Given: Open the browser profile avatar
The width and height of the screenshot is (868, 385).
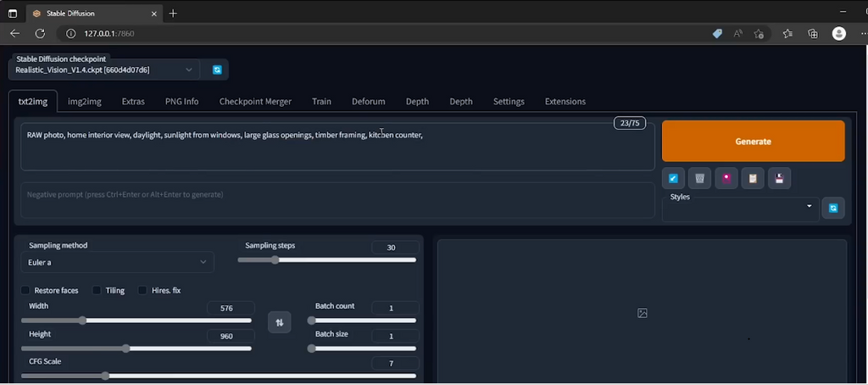Looking at the screenshot, I should click(x=839, y=34).
